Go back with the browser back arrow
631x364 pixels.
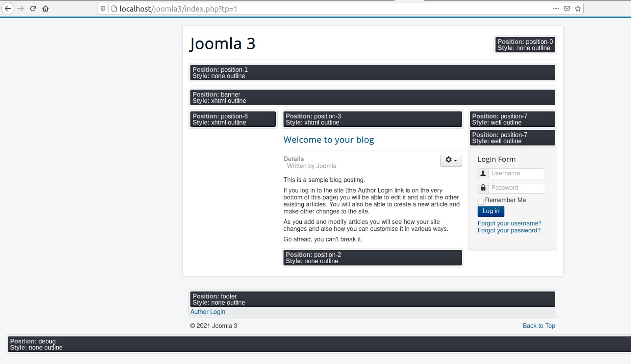pyautogui.click(x=7, y=8)
